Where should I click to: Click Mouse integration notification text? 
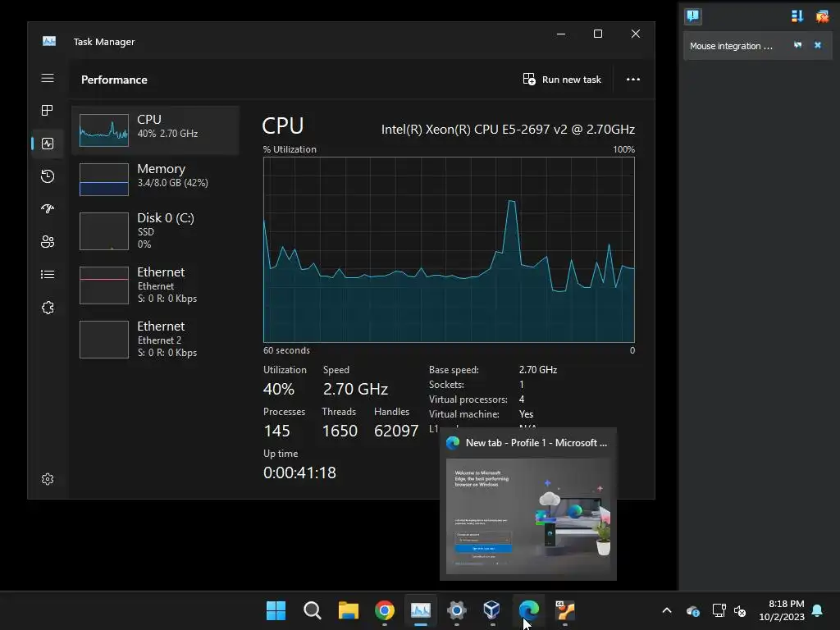click(x=731, y=46)
